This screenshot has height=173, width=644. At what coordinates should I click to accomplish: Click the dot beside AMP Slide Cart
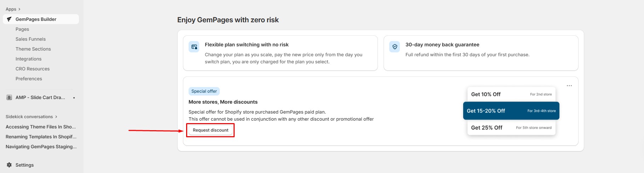tap(74, 98)
